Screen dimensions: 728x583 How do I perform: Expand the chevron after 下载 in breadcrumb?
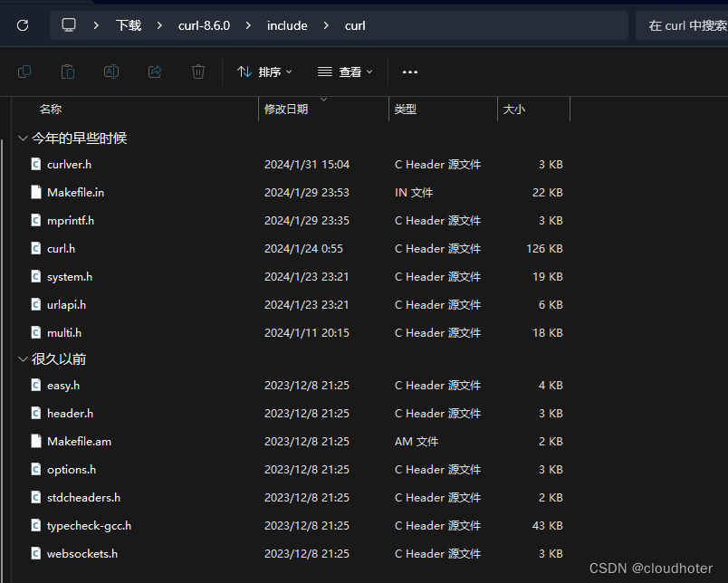tap(159, 25)
